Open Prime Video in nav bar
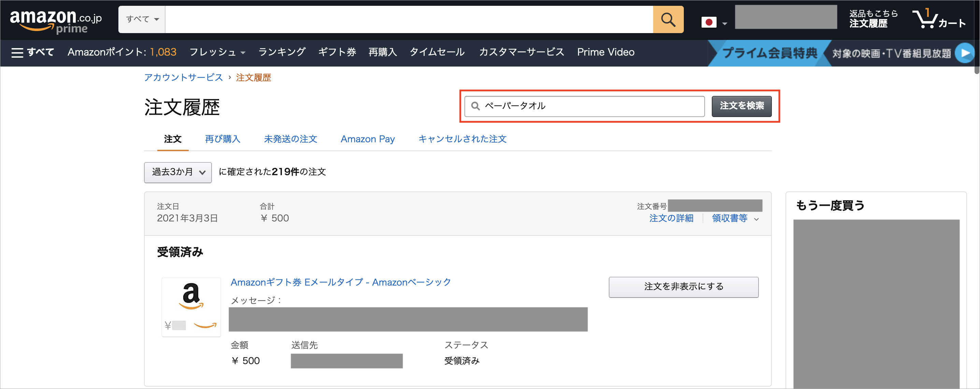Screen dimensions: 980x389 tap(606, 53)
